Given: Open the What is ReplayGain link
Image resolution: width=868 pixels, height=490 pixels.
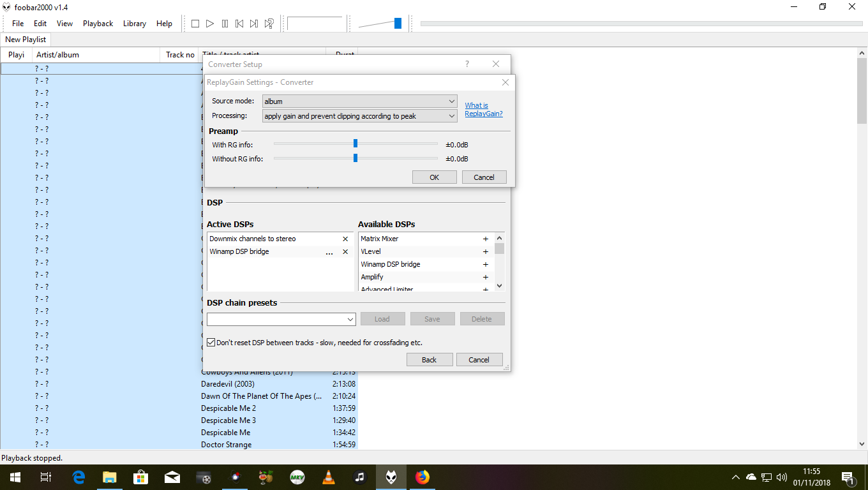Looking at the screenshot, I should pyautogui.click(x=484, y=110).
